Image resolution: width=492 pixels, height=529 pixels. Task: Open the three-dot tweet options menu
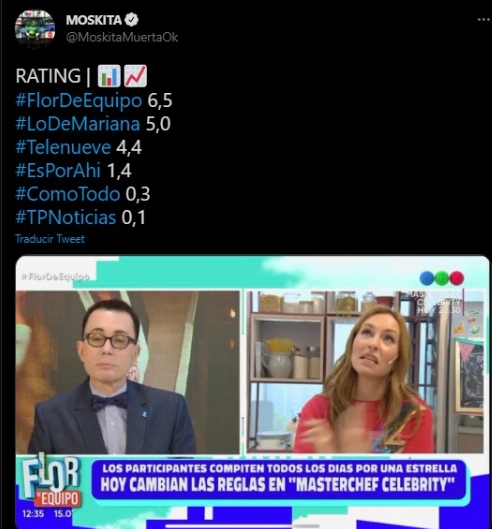pos(484,20)
